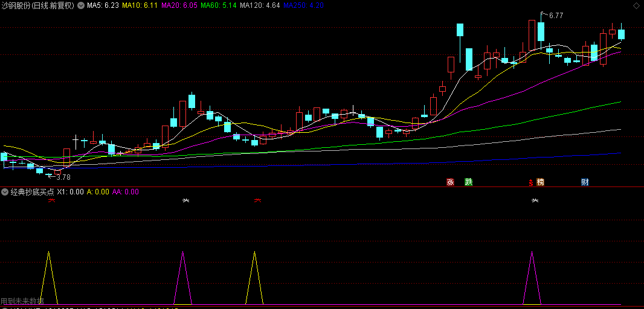
Task: Click the orange 榜 marker icon
Action: click(540, 182)
